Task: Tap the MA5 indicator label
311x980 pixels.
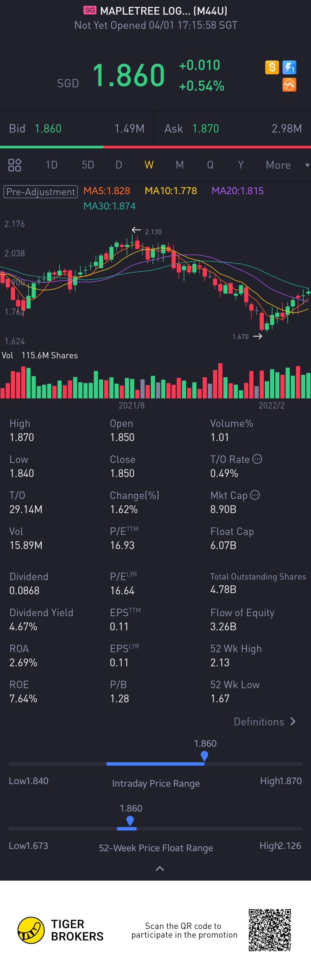Action: pyautogui.click(x=107, y=191)
